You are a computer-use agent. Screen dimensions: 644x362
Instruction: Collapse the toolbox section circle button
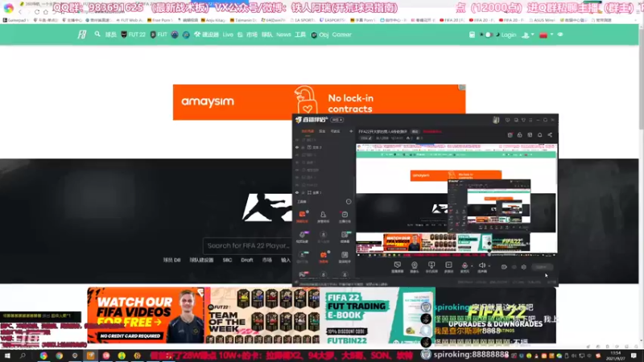pyautogui.click(x=349, y=202)
